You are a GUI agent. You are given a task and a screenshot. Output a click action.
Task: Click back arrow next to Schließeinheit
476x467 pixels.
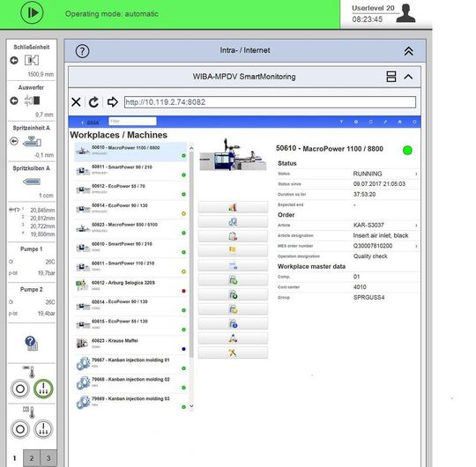[x=14, y=61]
